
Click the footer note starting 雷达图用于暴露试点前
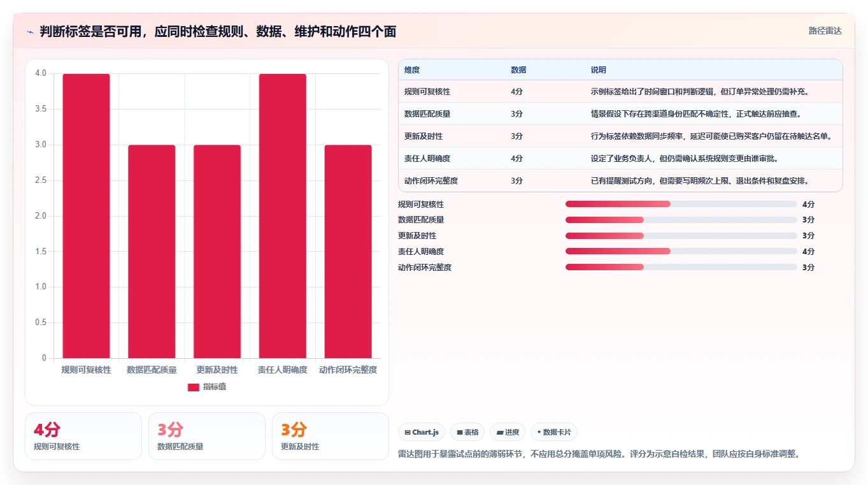point(599,454)
